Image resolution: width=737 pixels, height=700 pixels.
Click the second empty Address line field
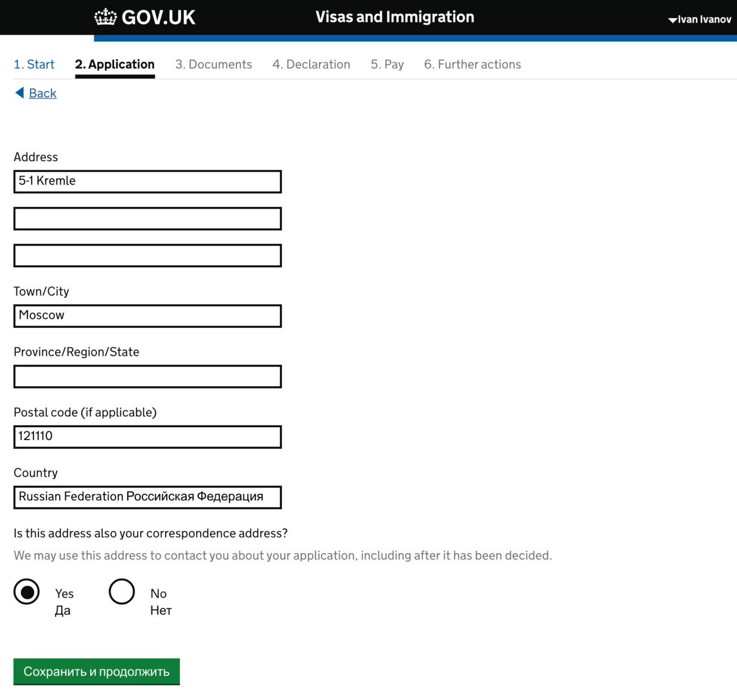coord(147,218)
